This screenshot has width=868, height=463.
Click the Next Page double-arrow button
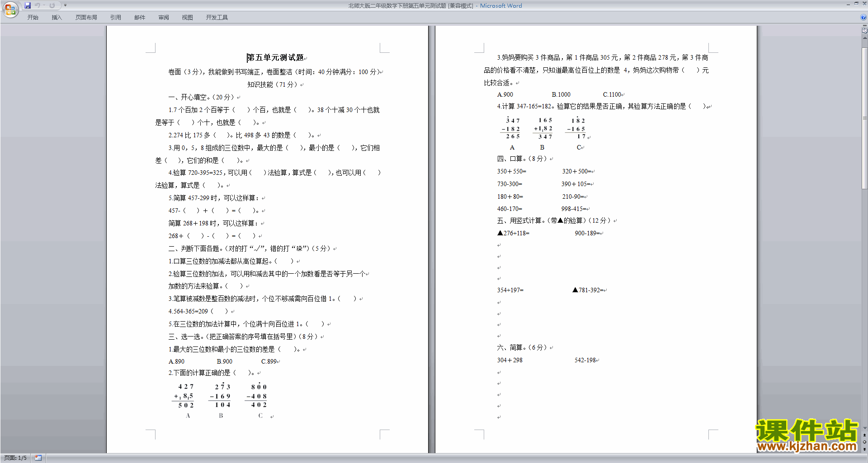[864, 449]
